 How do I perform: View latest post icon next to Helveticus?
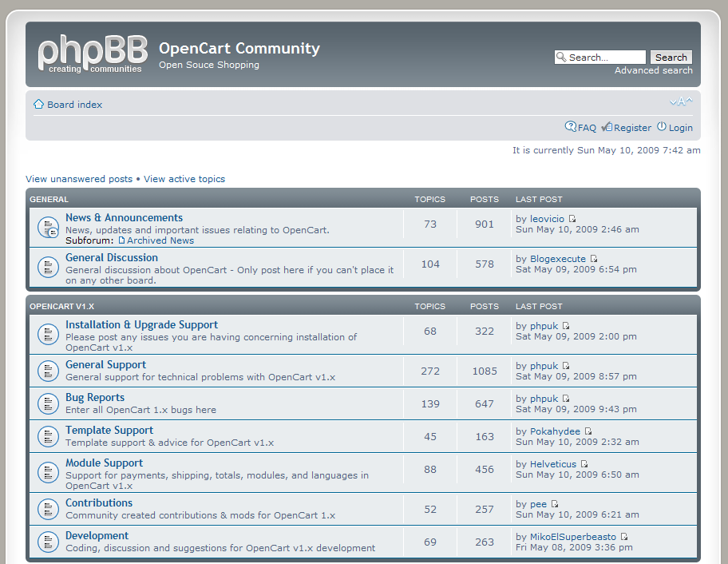584,464
